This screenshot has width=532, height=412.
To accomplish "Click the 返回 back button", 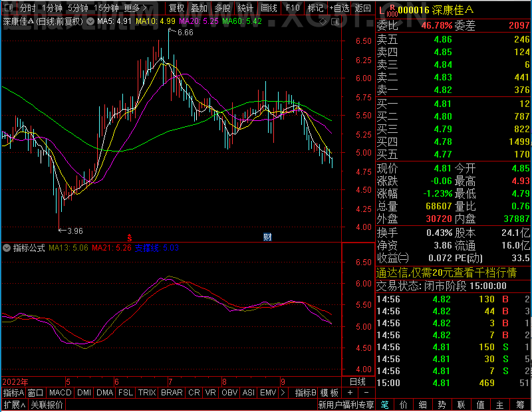I will click(362, 8).
